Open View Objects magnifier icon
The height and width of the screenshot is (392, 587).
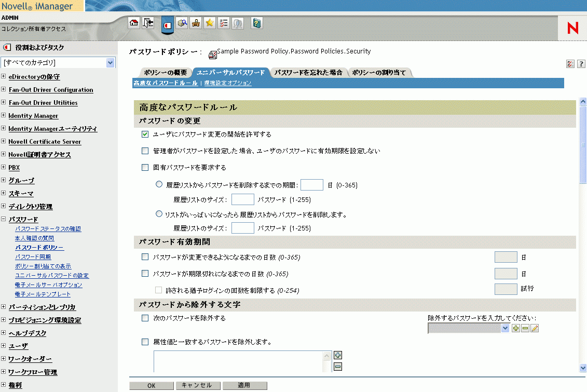pyautogui.click(x=182, y=23)
